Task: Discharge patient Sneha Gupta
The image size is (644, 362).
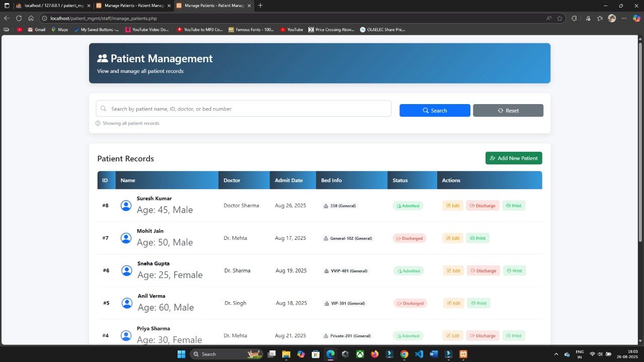Action: point(483,270)
